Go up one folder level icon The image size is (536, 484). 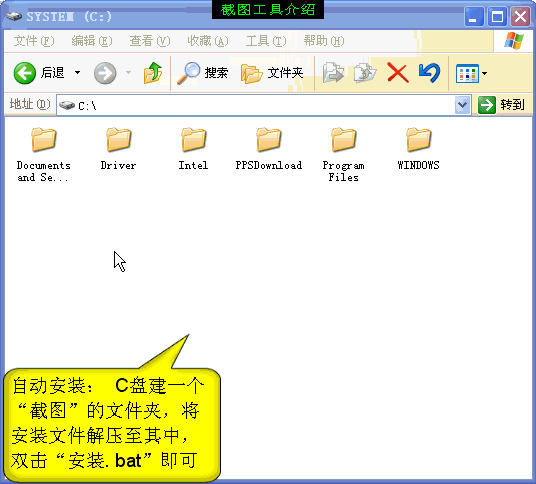coord(153,72)
